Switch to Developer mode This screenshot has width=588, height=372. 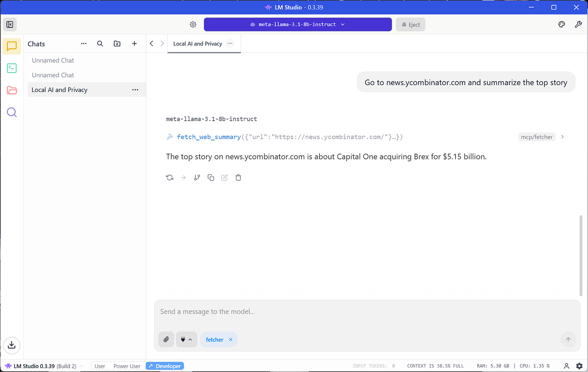coord(165,366)
